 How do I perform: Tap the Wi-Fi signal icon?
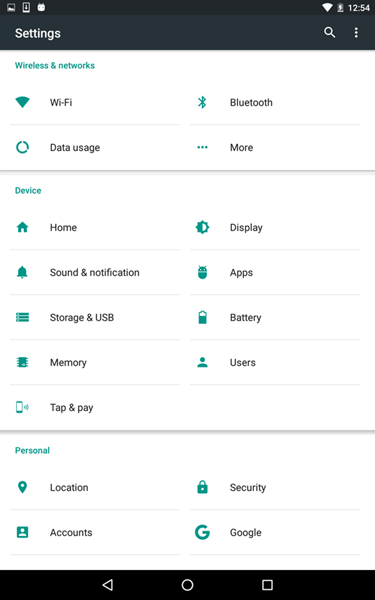22,102
